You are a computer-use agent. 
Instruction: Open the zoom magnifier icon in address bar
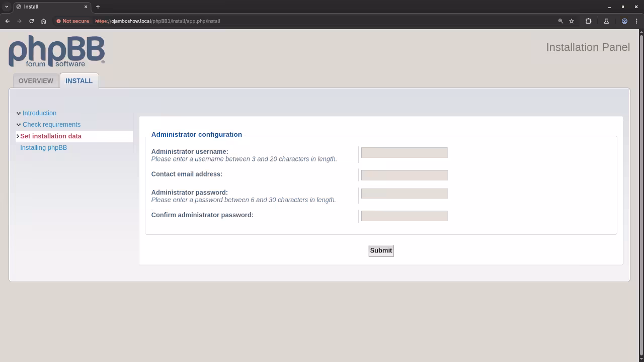[560, 21]
